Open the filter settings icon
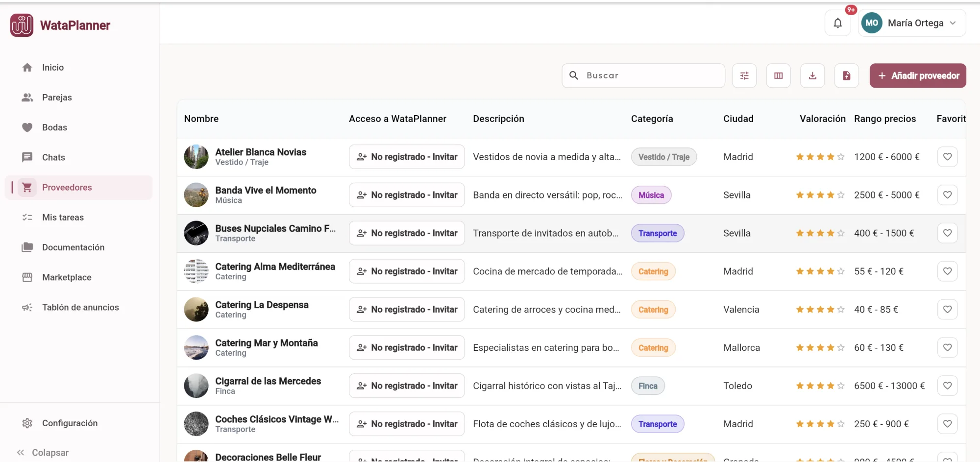This screenshot has width=980, height=462. coord(744,75)
